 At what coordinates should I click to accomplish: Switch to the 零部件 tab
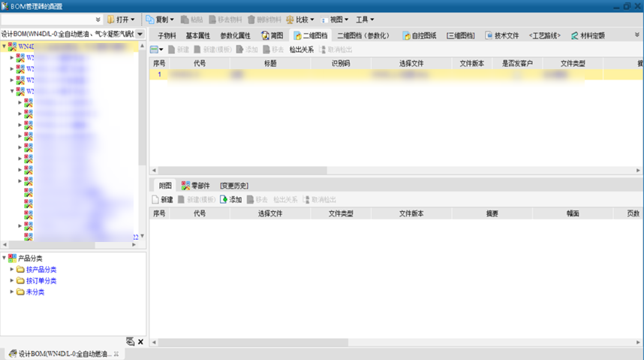196,186
